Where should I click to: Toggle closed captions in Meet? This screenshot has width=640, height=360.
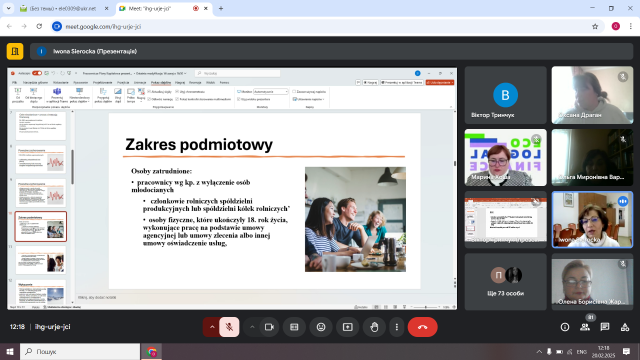click(x=294, y=327)
